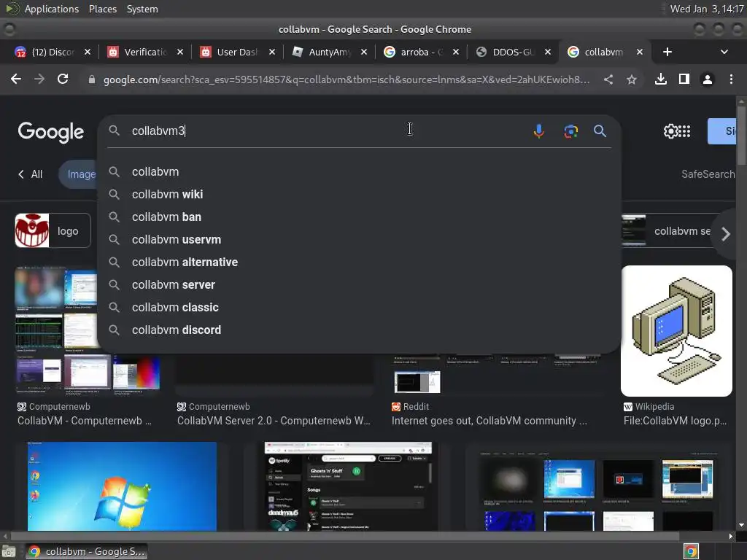Open the Google apps grid
This screenshot has width=747, height=560.
pos(684,131)
